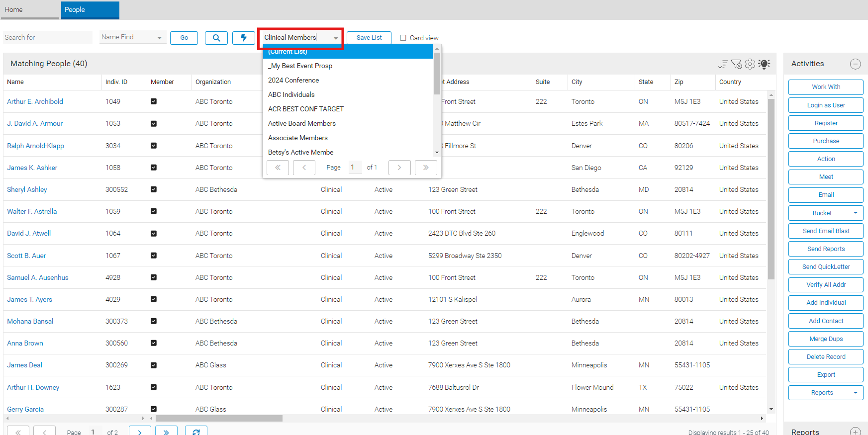Select (Current List) in the dropdown
Screen dimensions: 868x435
pyautogui.click(x=348, y=52)
